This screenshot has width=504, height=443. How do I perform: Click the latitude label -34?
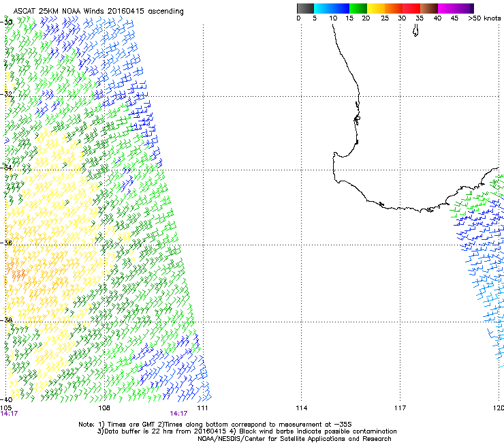6,168
